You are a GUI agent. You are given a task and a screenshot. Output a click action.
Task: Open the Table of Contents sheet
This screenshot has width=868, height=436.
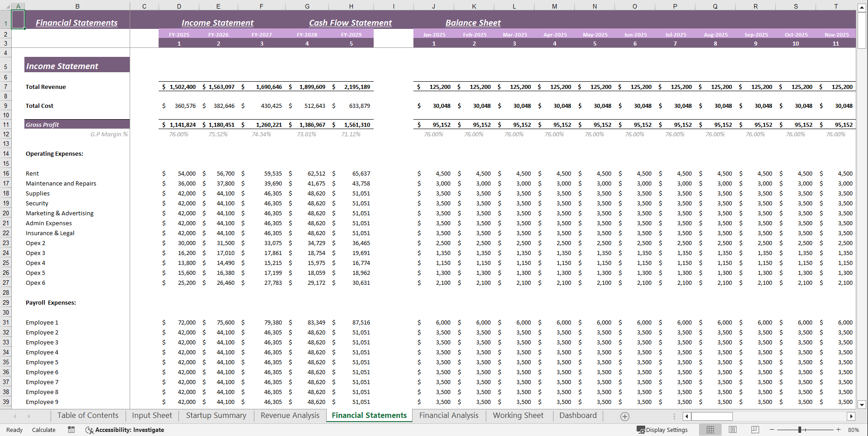[x=88, y=415]
